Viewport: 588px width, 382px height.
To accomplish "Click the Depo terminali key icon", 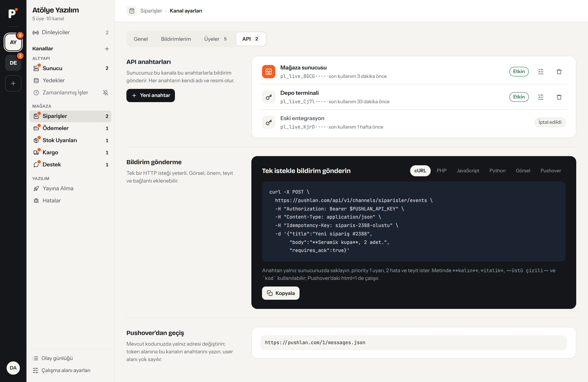I will click(x=269, y=97).
